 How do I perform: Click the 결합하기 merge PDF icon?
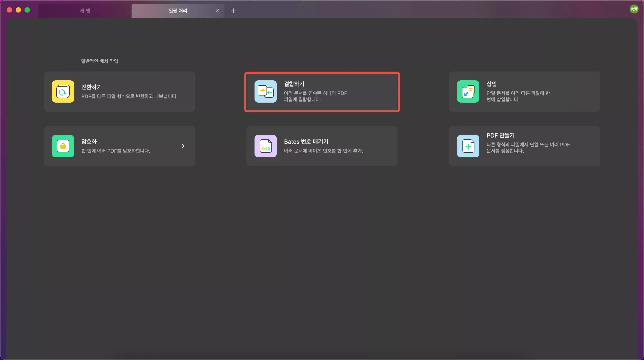265,91
